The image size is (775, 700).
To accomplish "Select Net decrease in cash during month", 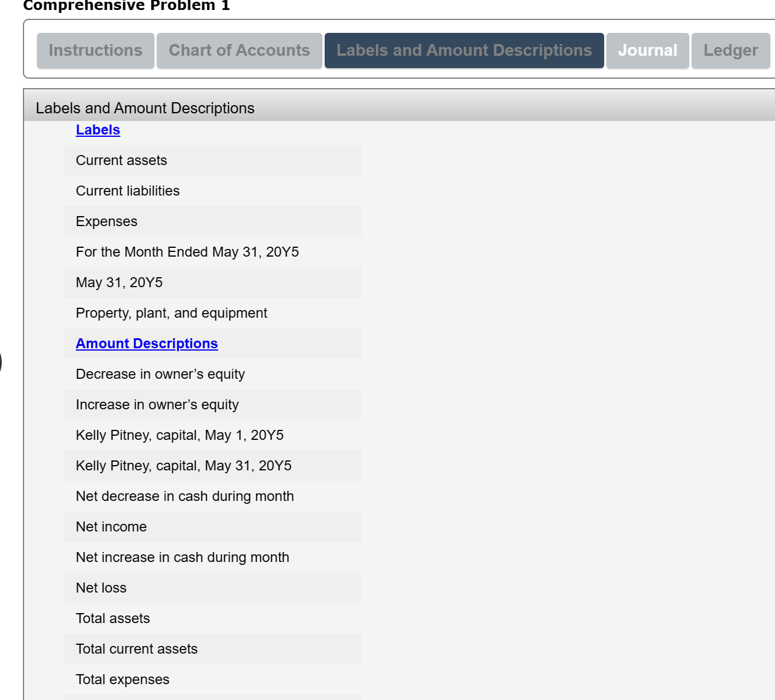I will [184, 496].
